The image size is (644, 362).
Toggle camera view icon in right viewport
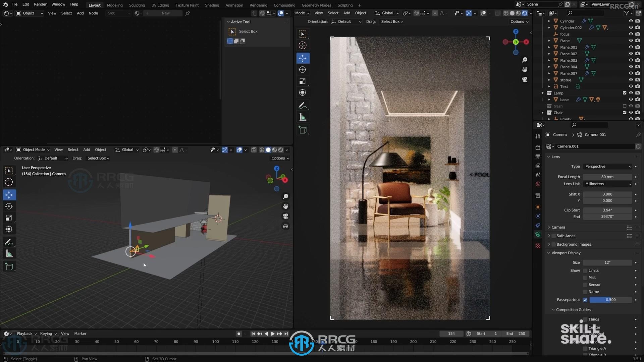[525, 79]
